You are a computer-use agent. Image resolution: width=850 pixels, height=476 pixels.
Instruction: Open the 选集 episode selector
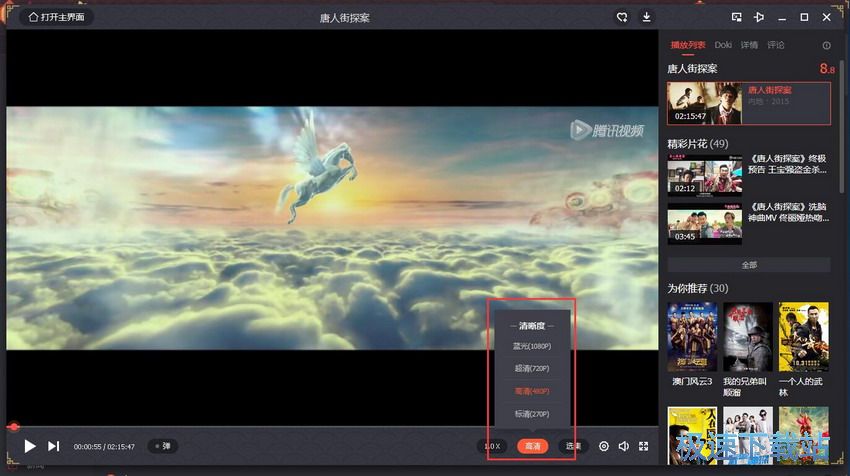click(573, 446)
